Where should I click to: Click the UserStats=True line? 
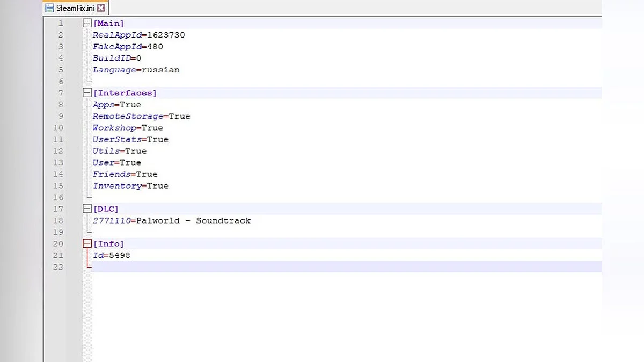coord(130,139)
